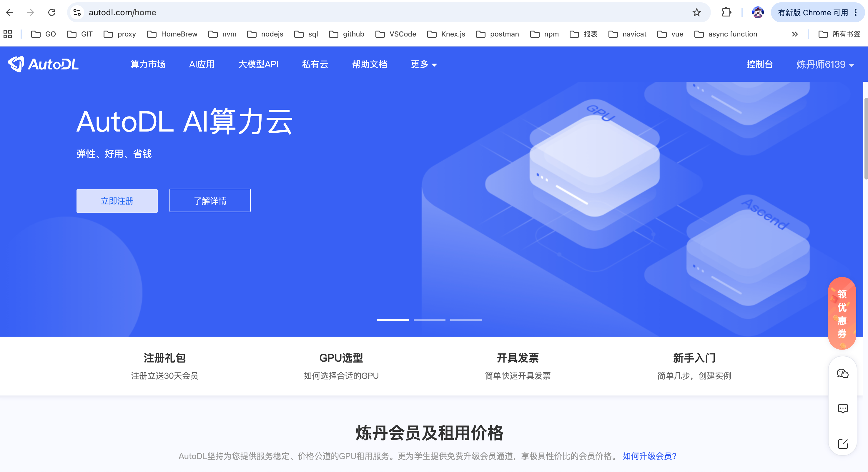The width and height of the screenshot is (868, 472).
Task: Expand the 更多 navigation dropdown
Action: (423, 64)
